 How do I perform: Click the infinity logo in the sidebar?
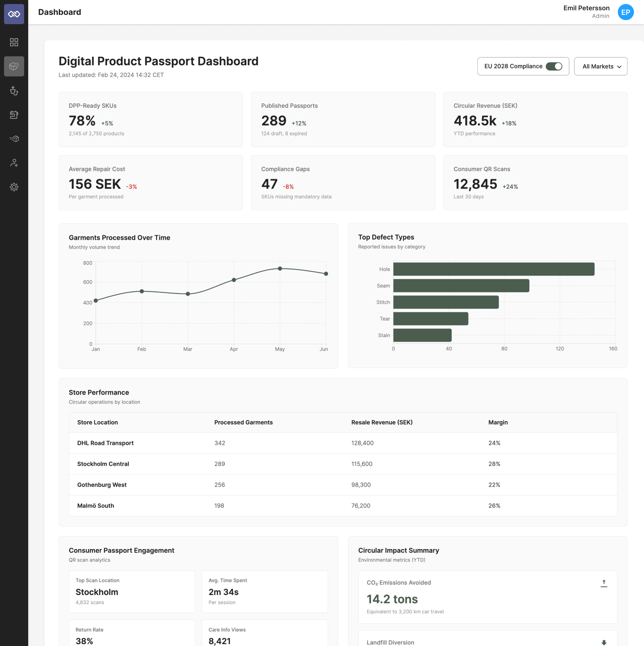14,14
